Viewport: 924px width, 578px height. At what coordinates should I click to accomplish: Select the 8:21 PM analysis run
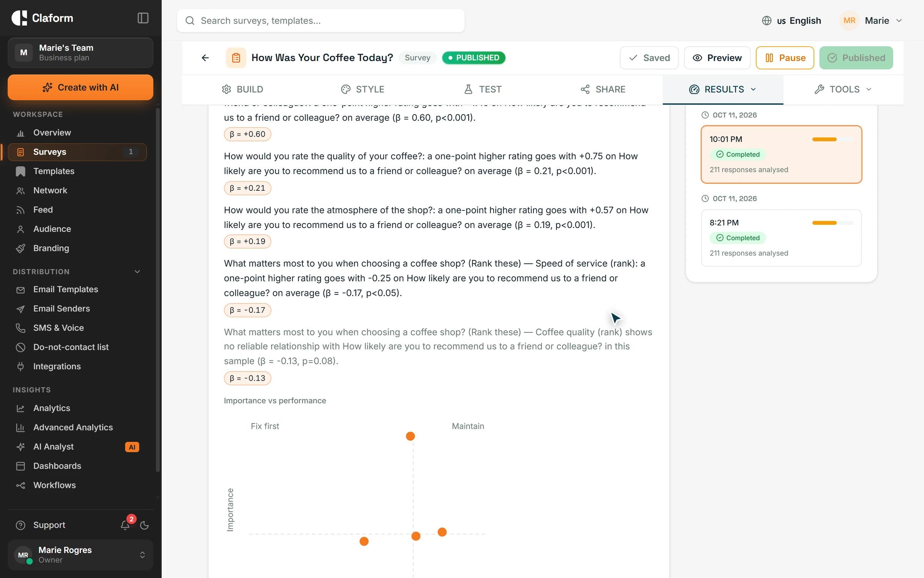[x=781, y=238]
